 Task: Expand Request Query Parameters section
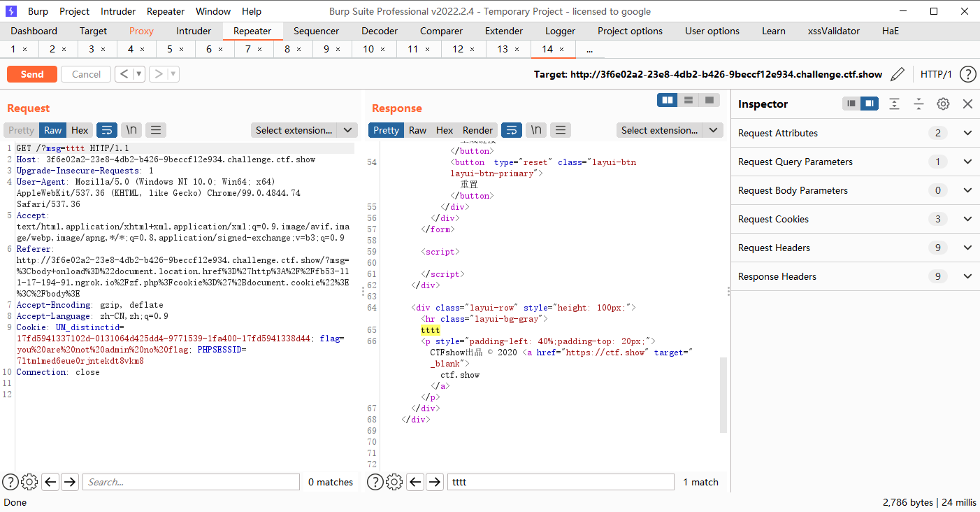(856, 162)
